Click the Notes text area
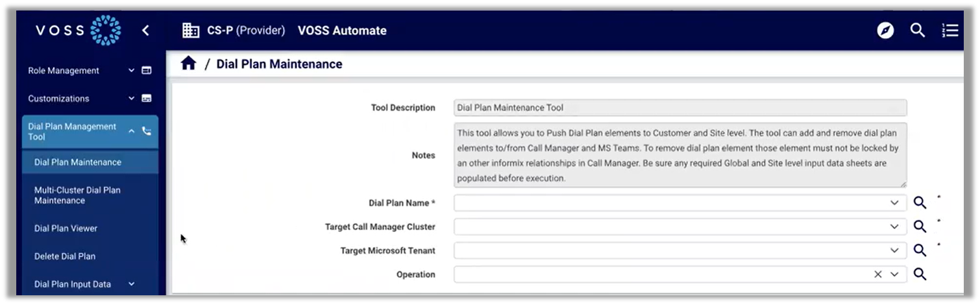The image size is (980, 305). [x=680, y=156]
